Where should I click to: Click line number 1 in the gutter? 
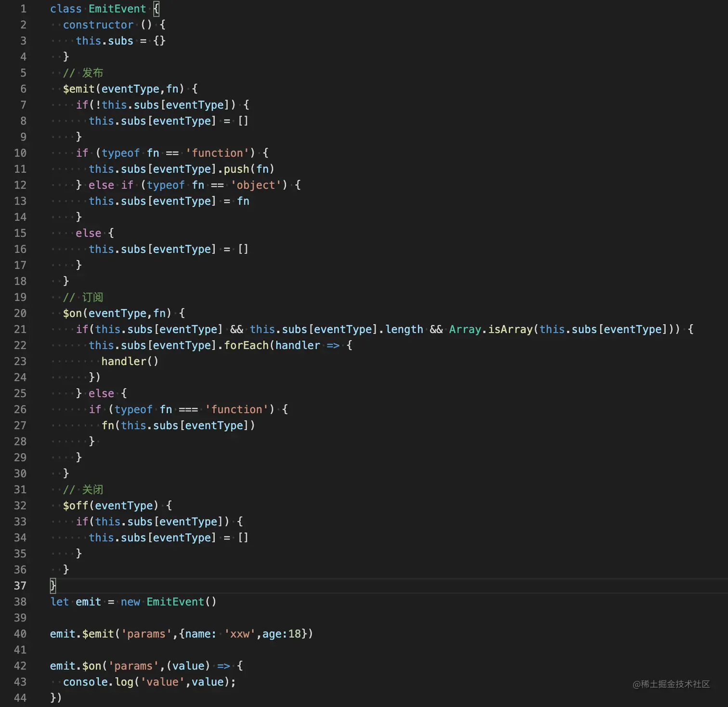click(23, 9)
